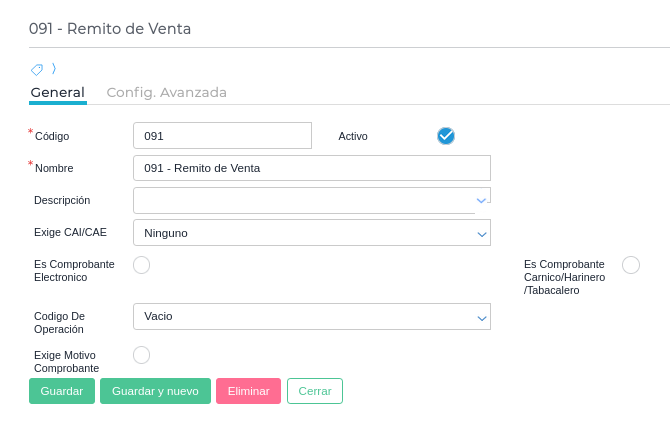670x437 pixels.
Task: Click the page title '091 - Remito de Venta'
Action: pos(110,29)
